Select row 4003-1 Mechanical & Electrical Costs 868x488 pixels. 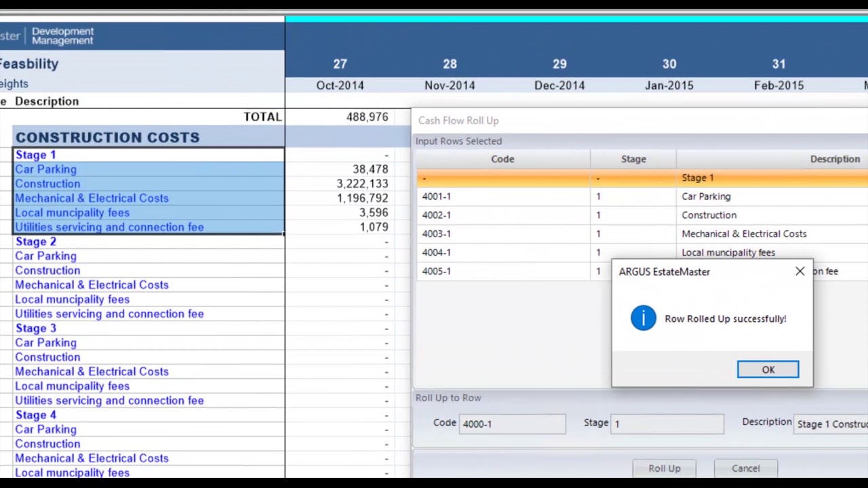(x=642, y=234)
